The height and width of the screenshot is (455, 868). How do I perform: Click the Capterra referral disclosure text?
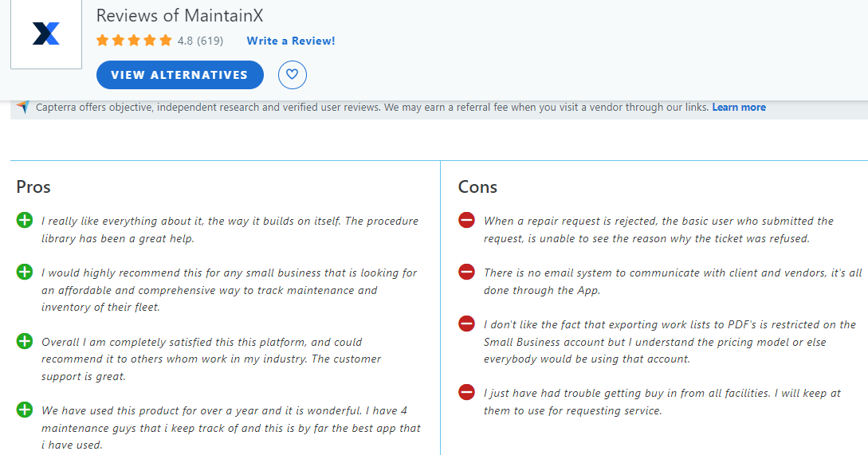[x=372, y=108]
